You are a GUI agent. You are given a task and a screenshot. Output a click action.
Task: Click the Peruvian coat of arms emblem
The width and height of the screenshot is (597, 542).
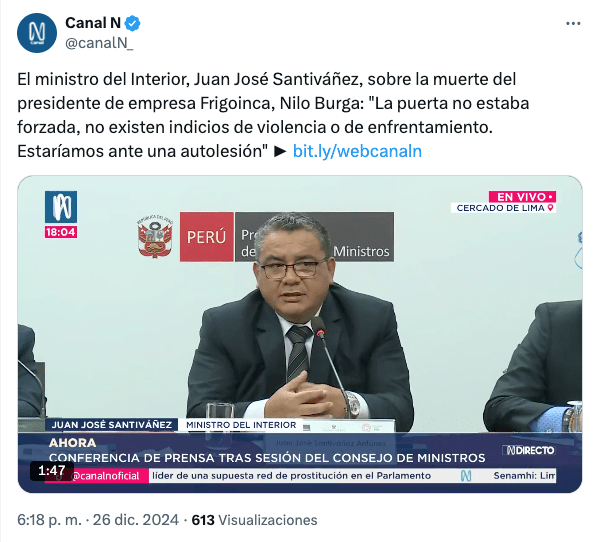click(x=155, y=237)
